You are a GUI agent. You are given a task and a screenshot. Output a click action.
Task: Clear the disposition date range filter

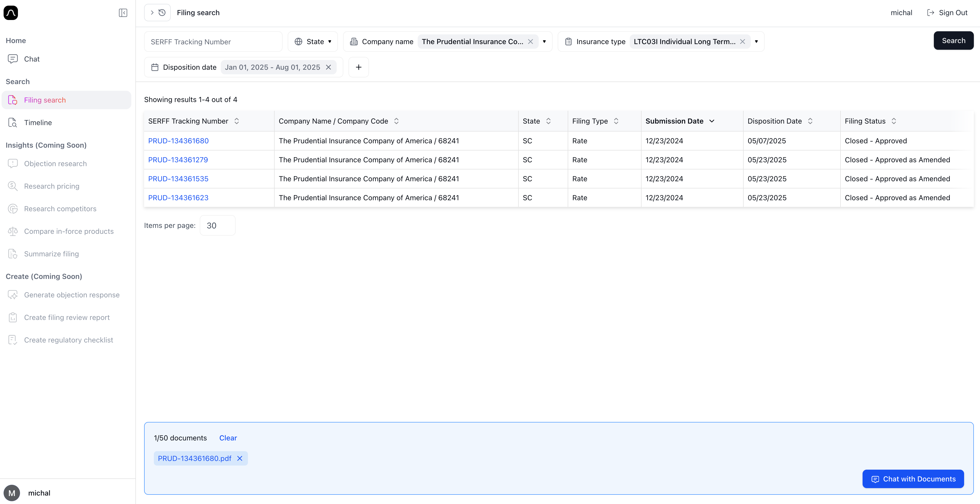(328, 67)
